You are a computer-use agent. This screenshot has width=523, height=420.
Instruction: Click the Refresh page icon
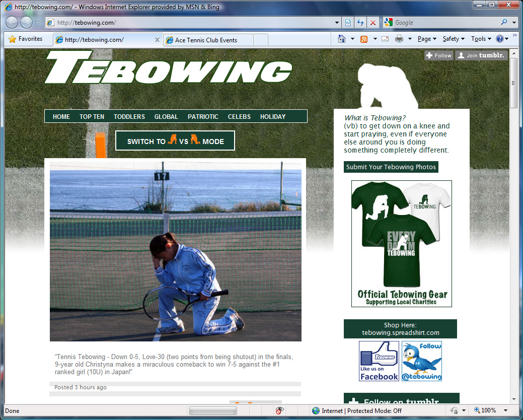[x=360, y=23]
